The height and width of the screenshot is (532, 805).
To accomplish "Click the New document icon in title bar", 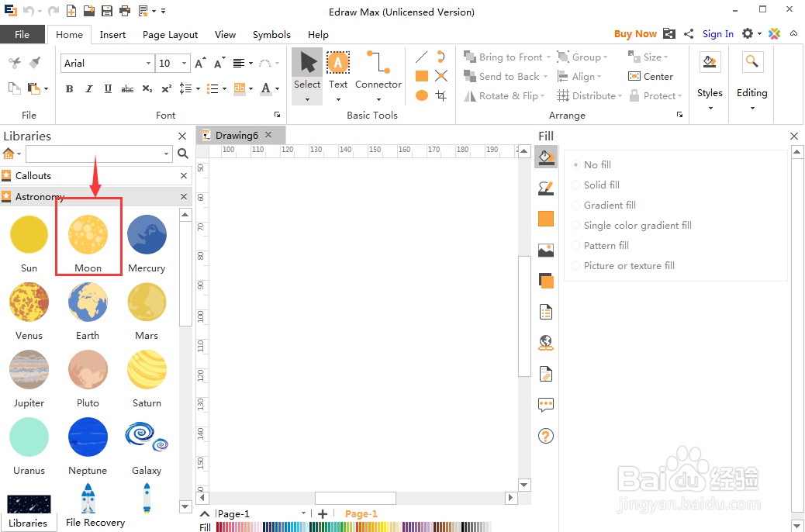I will click(71, 11).
